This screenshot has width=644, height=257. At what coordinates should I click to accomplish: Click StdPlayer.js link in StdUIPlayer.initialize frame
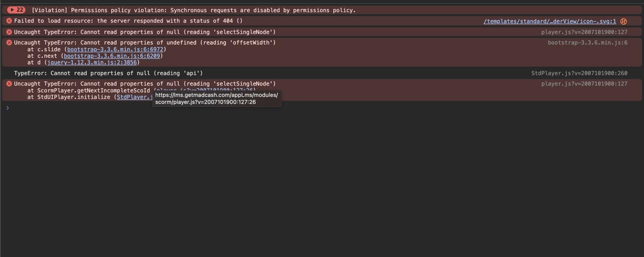pyautogui.click(x=134, y=97)
